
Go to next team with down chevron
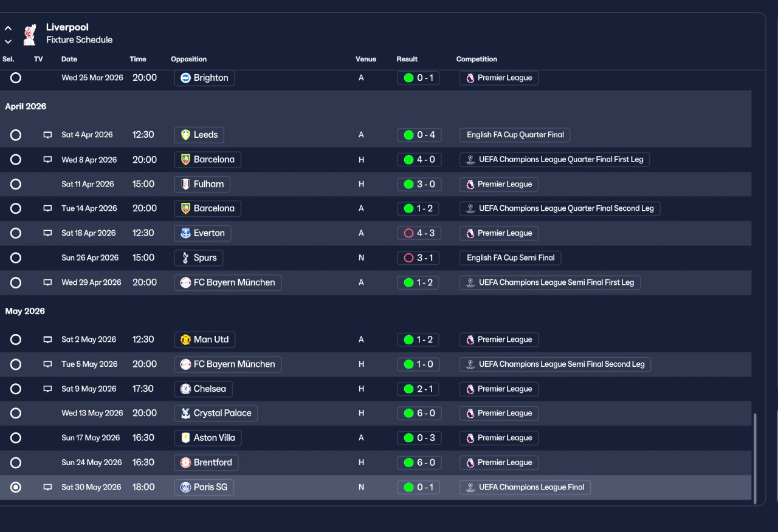click(8, 41)
